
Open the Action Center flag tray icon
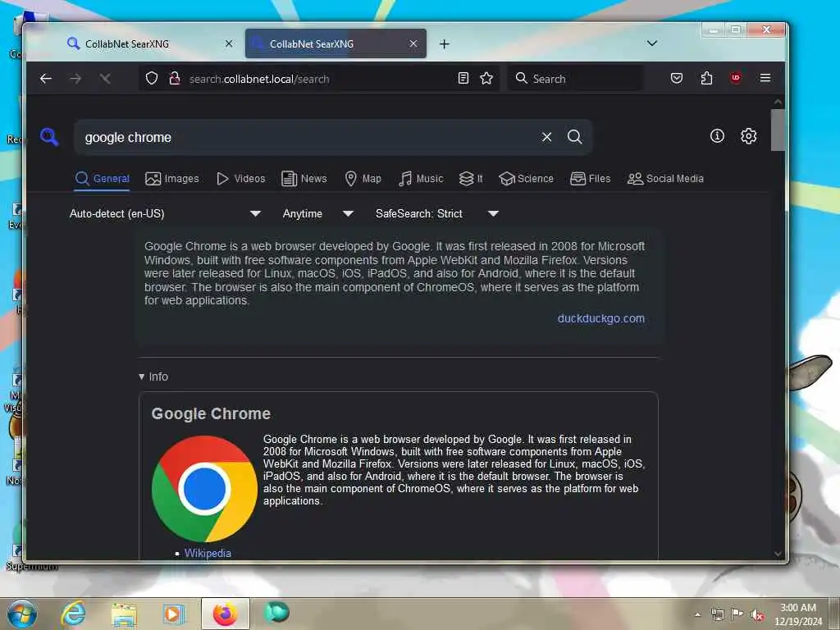(x=737, y=614)
